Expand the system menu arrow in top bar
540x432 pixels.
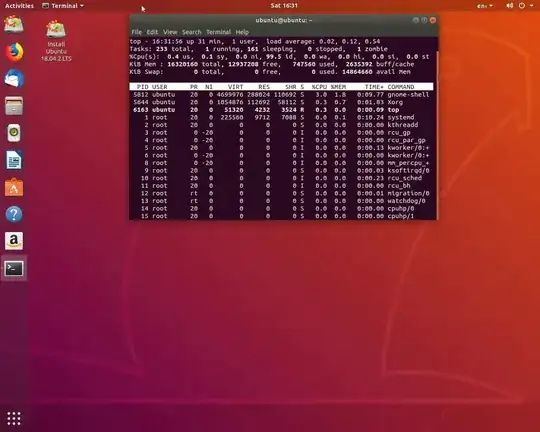(531, 6)
